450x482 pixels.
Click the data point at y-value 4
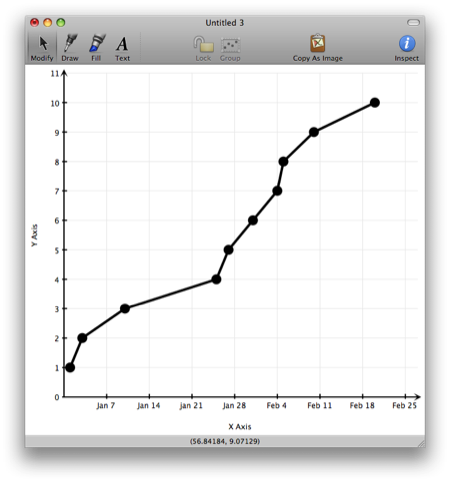216,279
